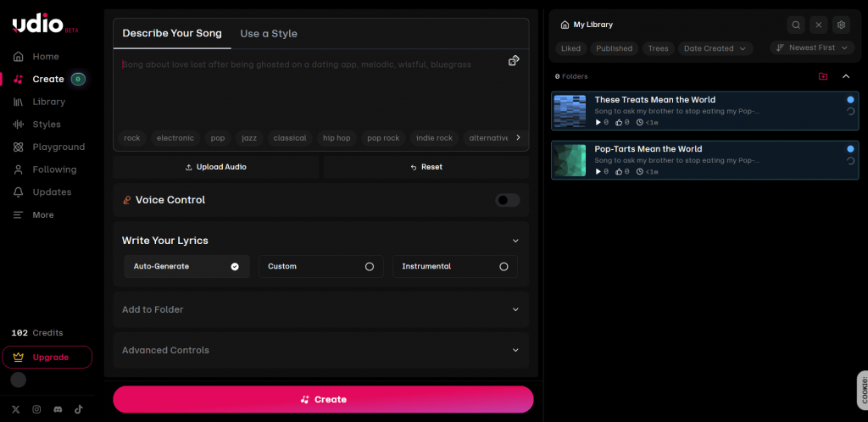Screen dimensions: 868x422
Task: Click the new folder icon
Action: (823, 76)
